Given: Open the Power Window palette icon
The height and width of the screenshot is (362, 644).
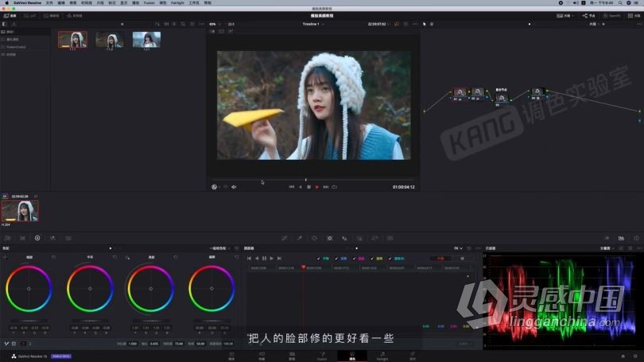Looking at the screenshot, I should [x=314, y=239].
